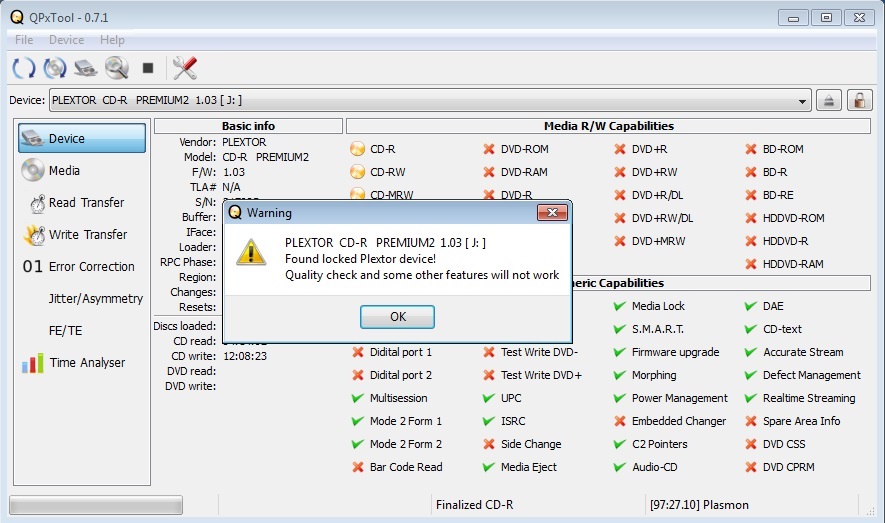
Task: Click the green check beside C2 Pointers
Action: pyautogui.click(x=620, y=444)
